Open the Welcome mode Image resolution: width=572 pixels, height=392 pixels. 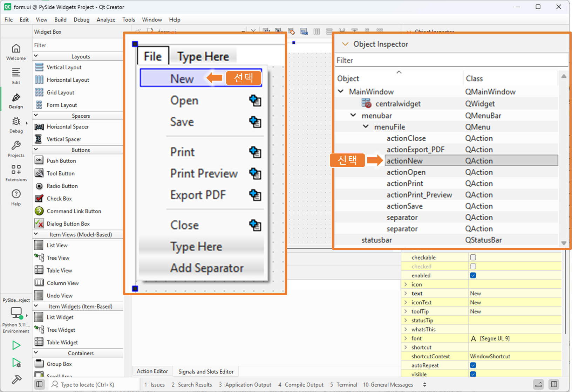[16, 52]
